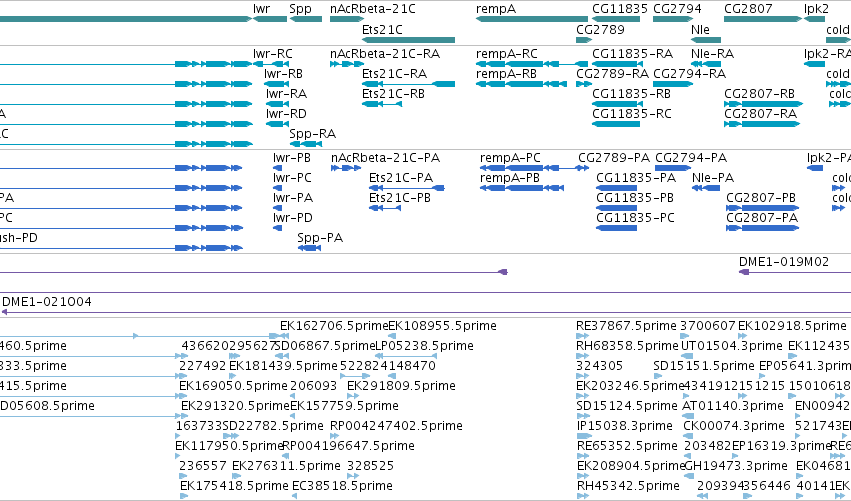Select the lwr-RC transcript label
Image resolution: width=851 pixels, height=501 pixels.
tap(272, 54)
